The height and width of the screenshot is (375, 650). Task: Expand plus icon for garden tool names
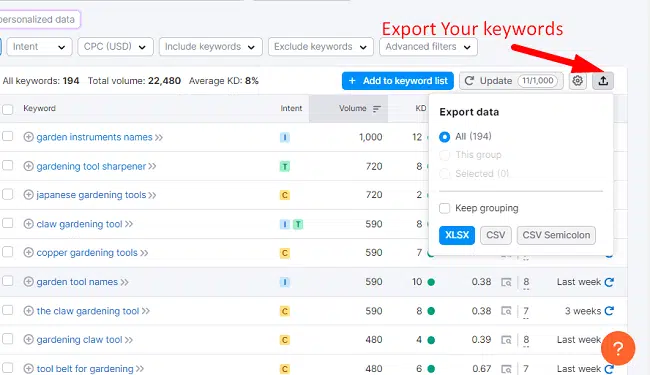pos(28,282)
